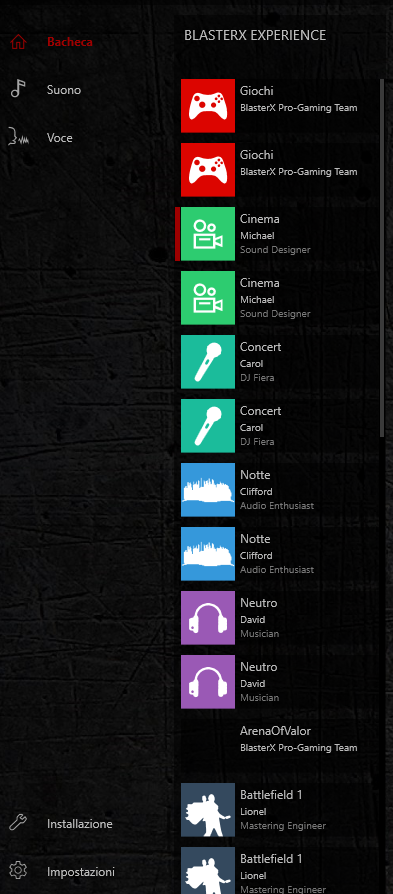
Task: Choose the first Neutro headphones tile
Action: click(x=208, y=617)
